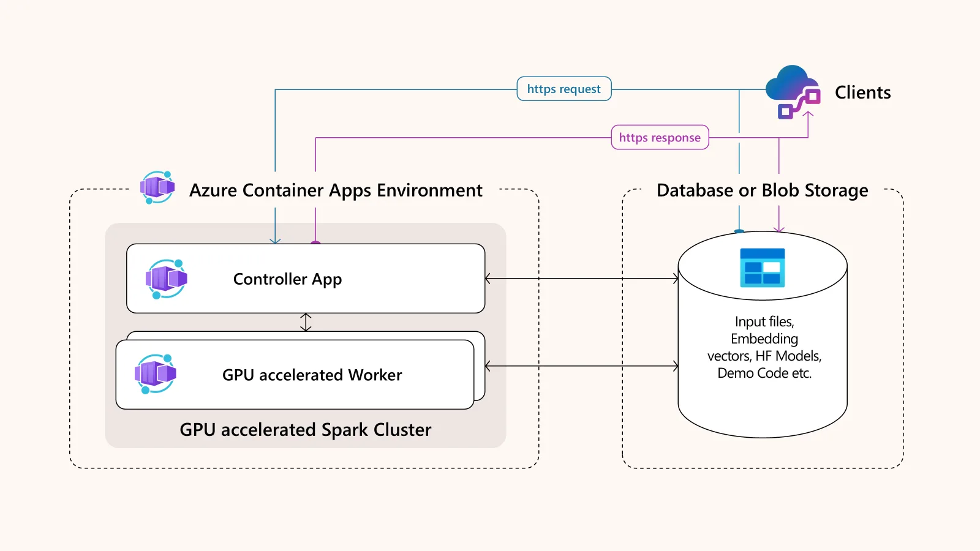Viewport: 980px width, 551px height.
Task: Click the Controller App container icon
Action: (166, 279)
